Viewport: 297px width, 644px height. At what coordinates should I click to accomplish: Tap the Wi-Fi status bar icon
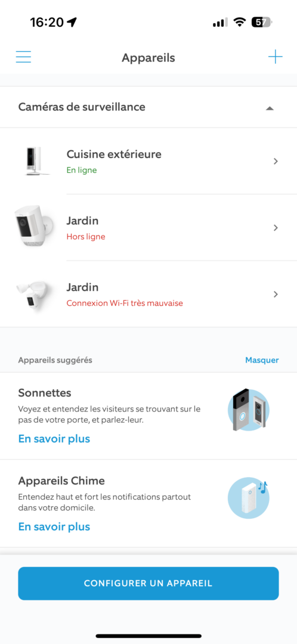click(239, 22)
